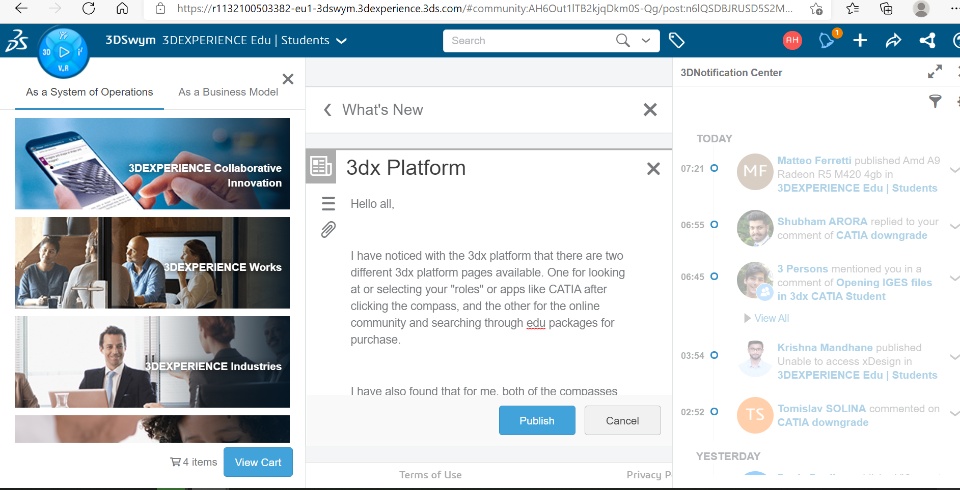Click the post type icon beside title
The image size is (960, 490).
[321, 166]
